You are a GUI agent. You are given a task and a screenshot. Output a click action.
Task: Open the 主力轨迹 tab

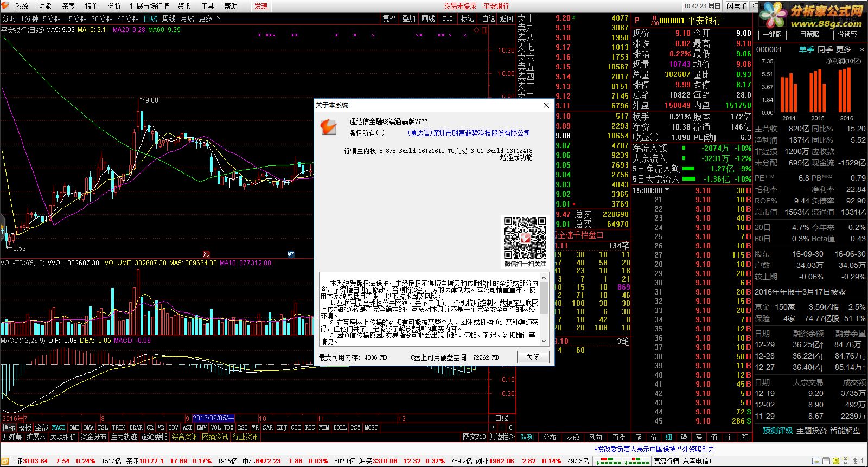pyautogui.click(x=124, y=437)
